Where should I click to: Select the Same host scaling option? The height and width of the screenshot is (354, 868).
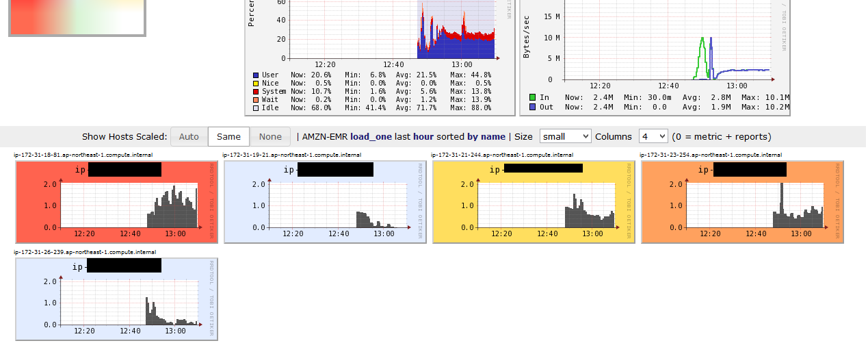tap(228, 137)
